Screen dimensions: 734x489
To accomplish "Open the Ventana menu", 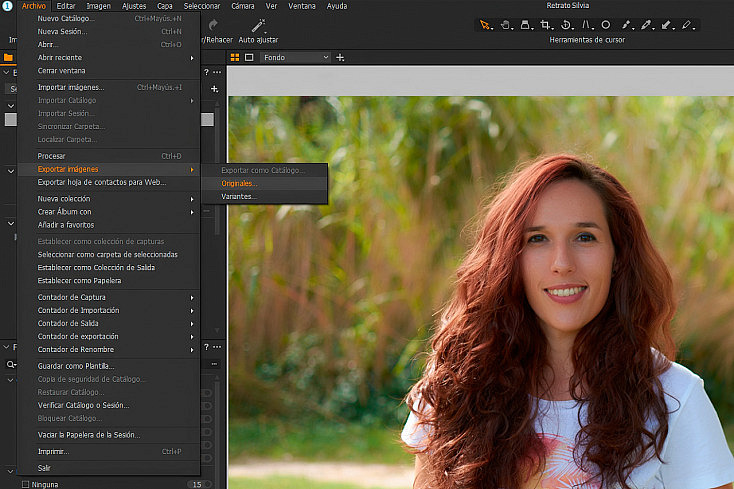I will click(301, 6).
